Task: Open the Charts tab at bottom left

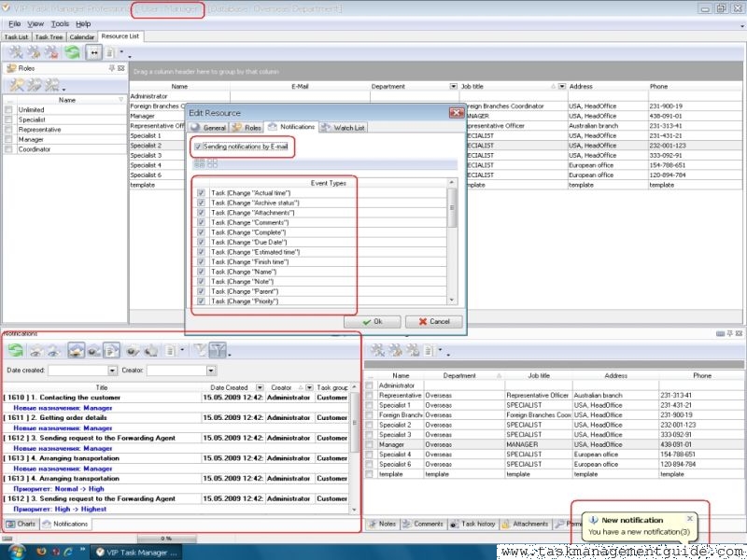Action: 21,524
